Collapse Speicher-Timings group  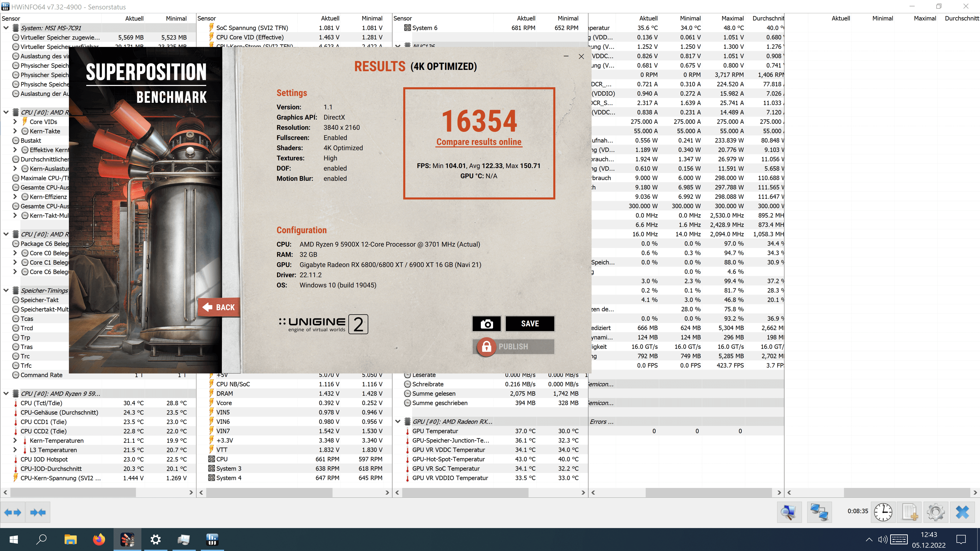coord(6,291)
